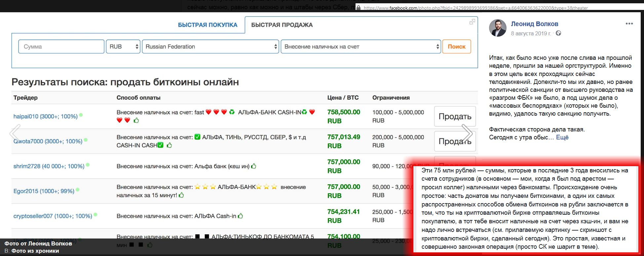Click the orange Поиск search button

tap(457, 47)
